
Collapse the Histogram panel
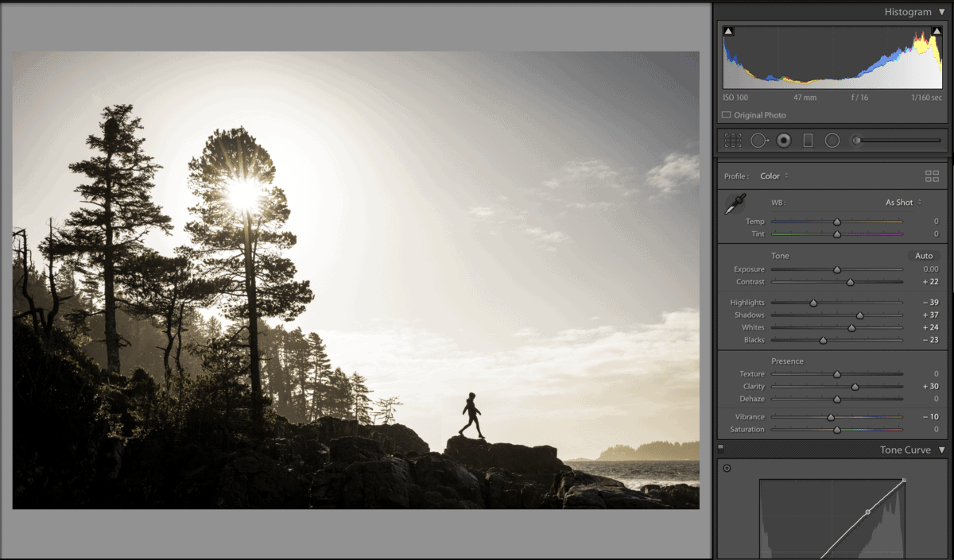942,12
